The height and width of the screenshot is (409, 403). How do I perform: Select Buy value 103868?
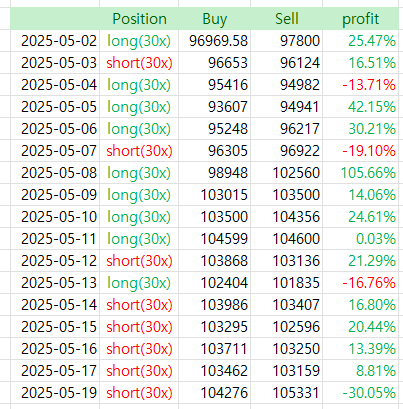(x=214, y=261)
